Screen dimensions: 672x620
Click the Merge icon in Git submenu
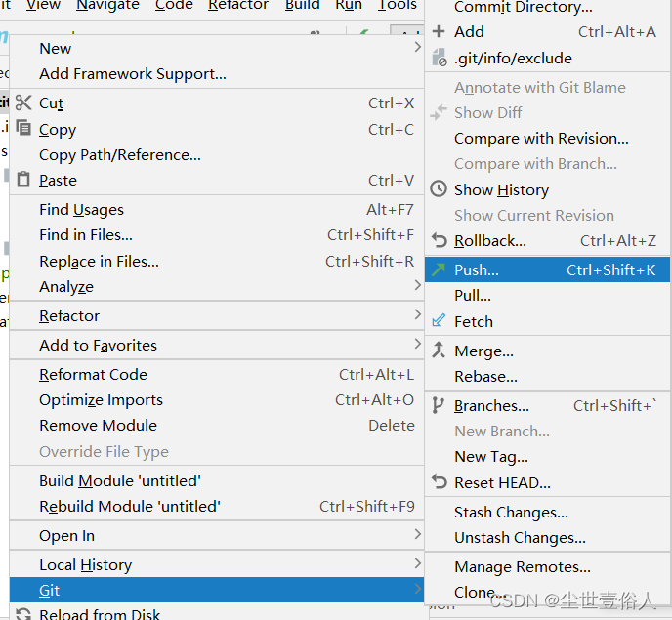pyautogui.click(x=438, y=351)
